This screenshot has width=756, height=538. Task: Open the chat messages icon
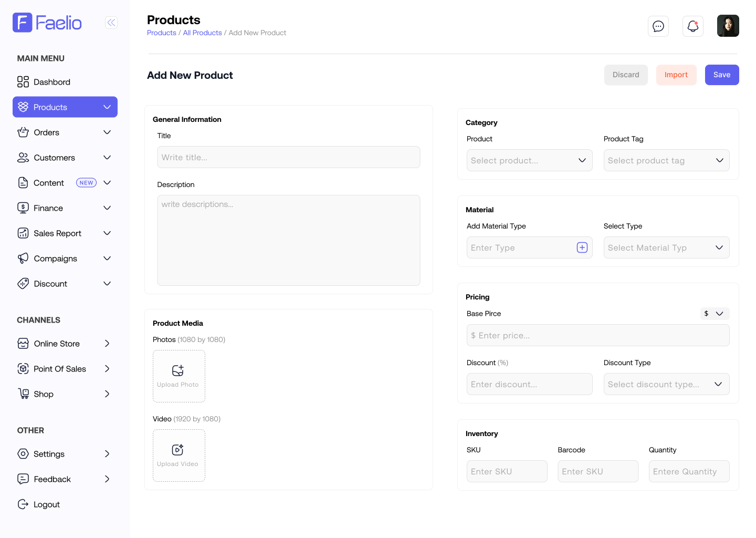coord(658,26)
